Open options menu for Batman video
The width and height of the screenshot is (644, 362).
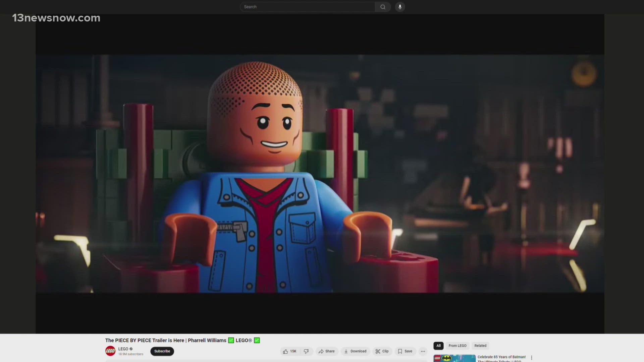pos(532,358)
